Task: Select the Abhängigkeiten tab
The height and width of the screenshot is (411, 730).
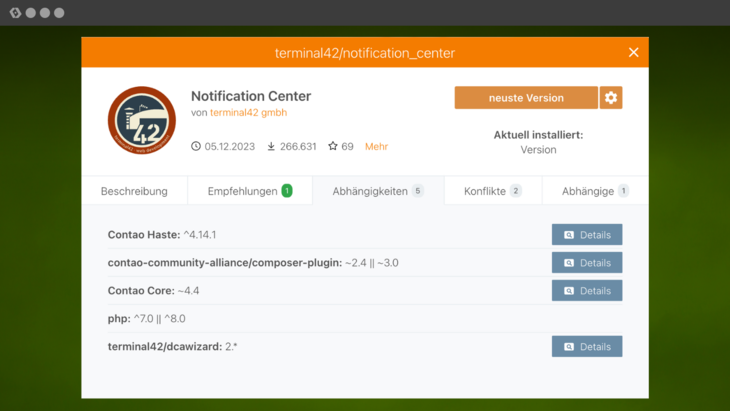Action: [x=377, y=191]
